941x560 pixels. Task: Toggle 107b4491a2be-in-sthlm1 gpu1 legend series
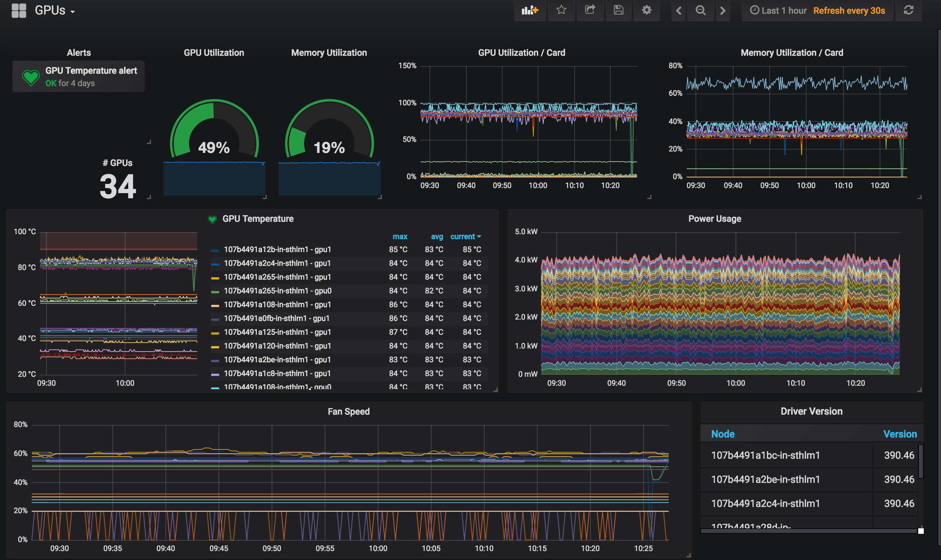(277, 360)
